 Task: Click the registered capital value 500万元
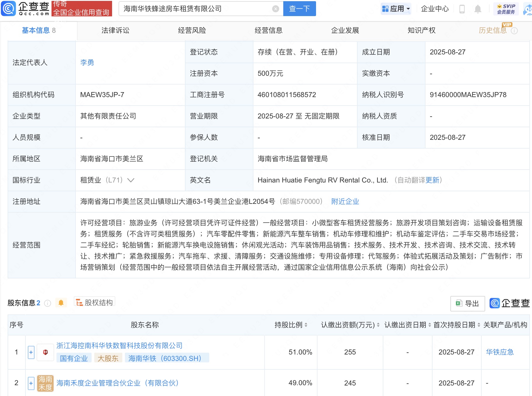(x=270, y=73)
